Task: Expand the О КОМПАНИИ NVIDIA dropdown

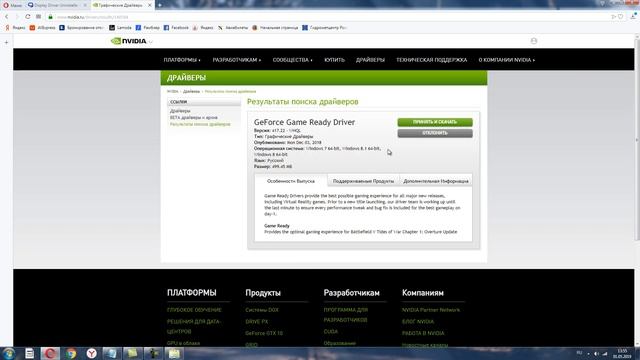Action: (x=507, y=60)
